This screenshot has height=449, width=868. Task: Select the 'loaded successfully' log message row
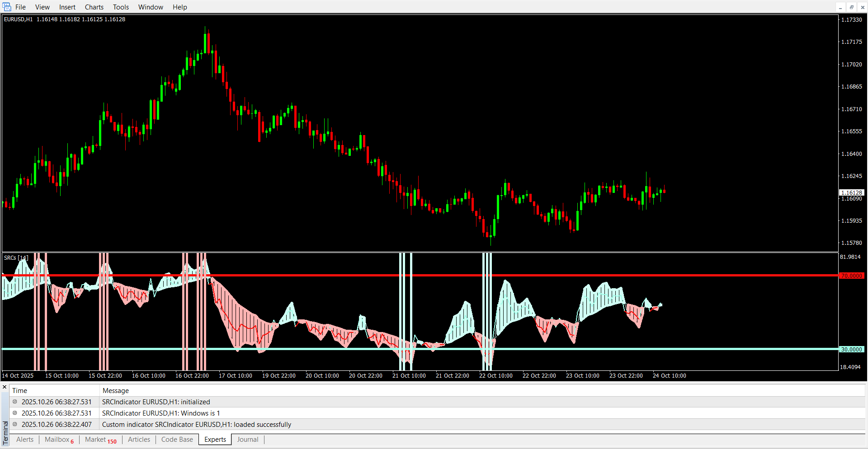tap(197, 425)
